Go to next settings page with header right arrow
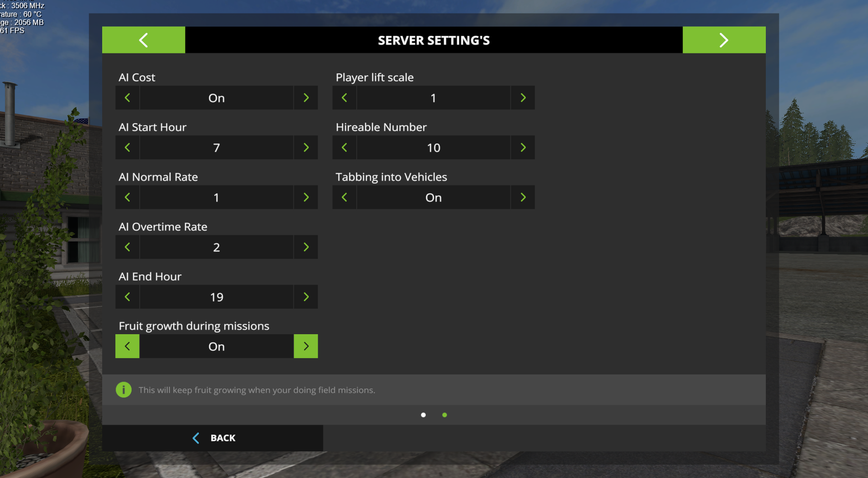Image resolution: width=868 pixels, height=478 pixels. point(724,40)
